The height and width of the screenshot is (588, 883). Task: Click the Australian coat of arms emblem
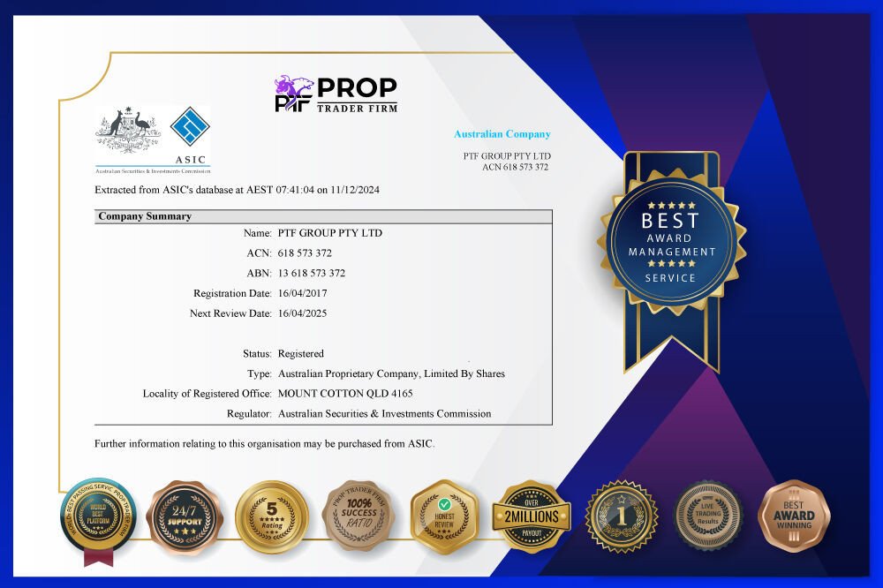coord(128,132)
